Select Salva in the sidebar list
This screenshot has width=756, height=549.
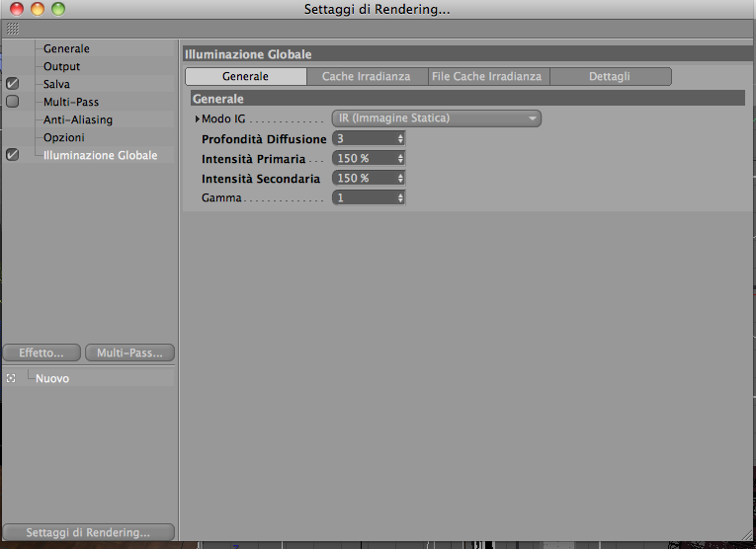point(57,84)
